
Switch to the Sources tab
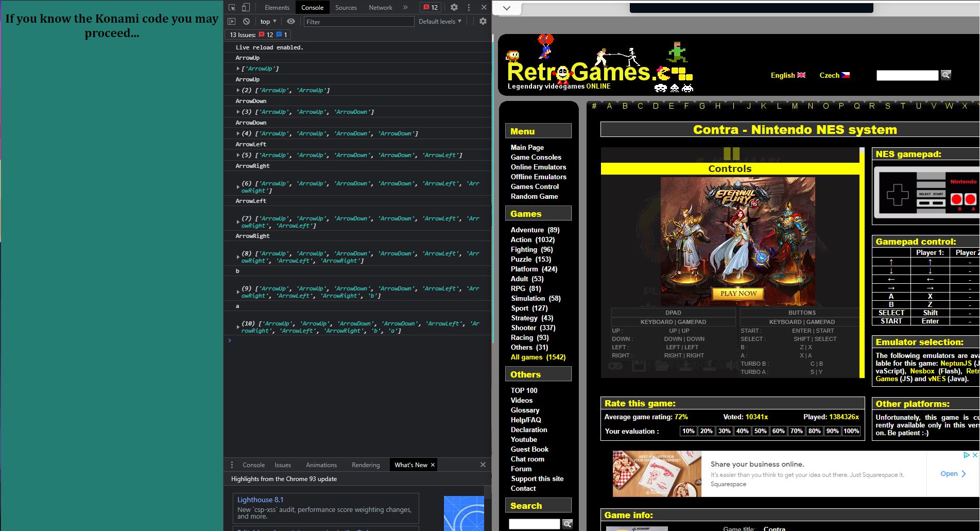click(x=346, y=7)
